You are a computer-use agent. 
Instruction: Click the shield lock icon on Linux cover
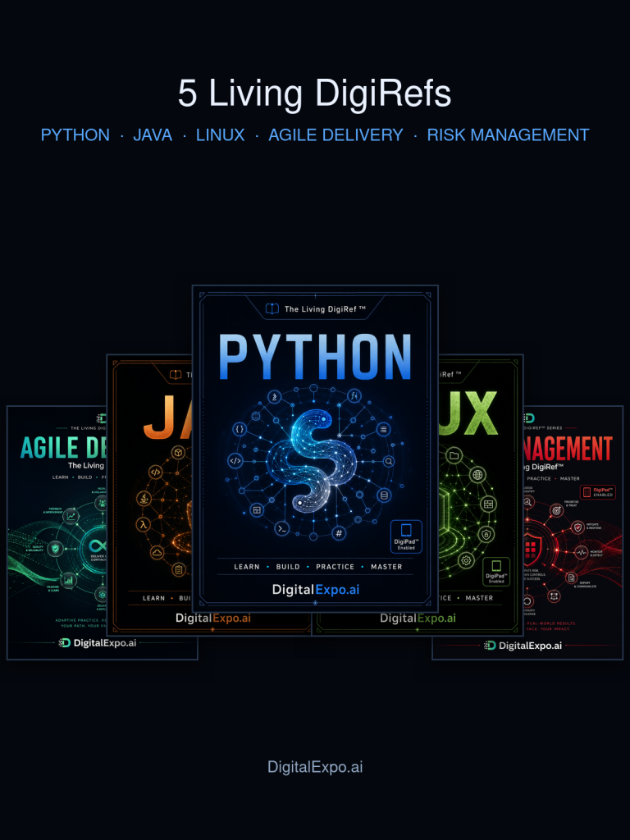click(x=486, y=534)
